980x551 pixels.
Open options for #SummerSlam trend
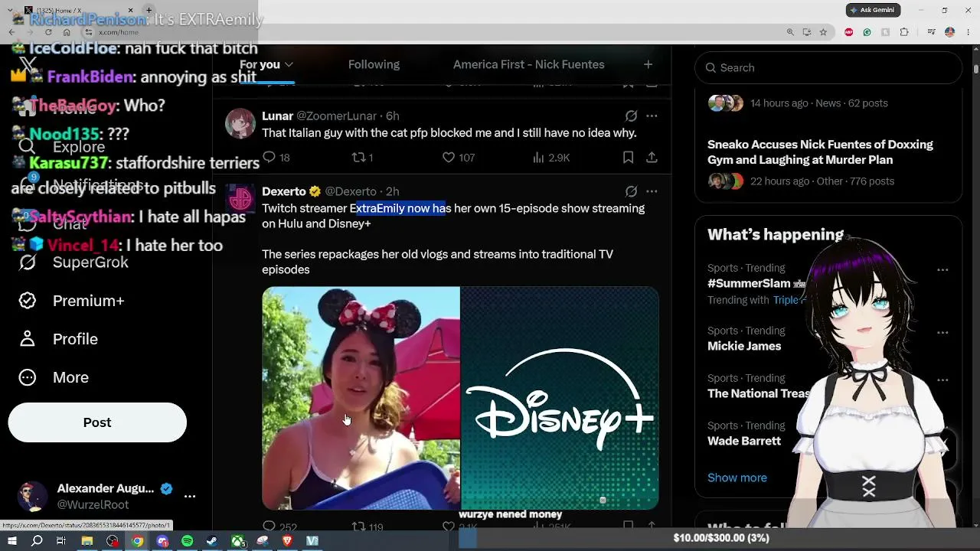click(942, 269)
